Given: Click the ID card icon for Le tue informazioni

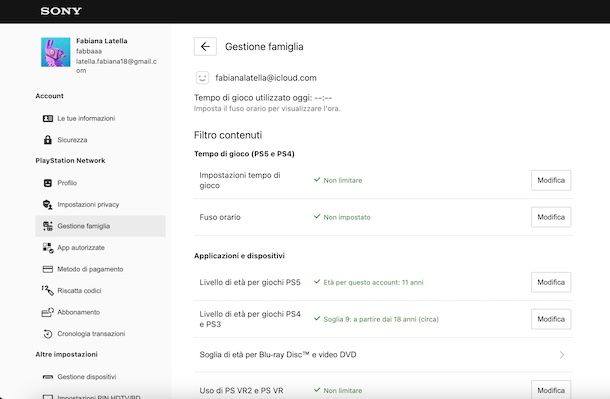Looking at the screenshot, I should click(48, 118).
